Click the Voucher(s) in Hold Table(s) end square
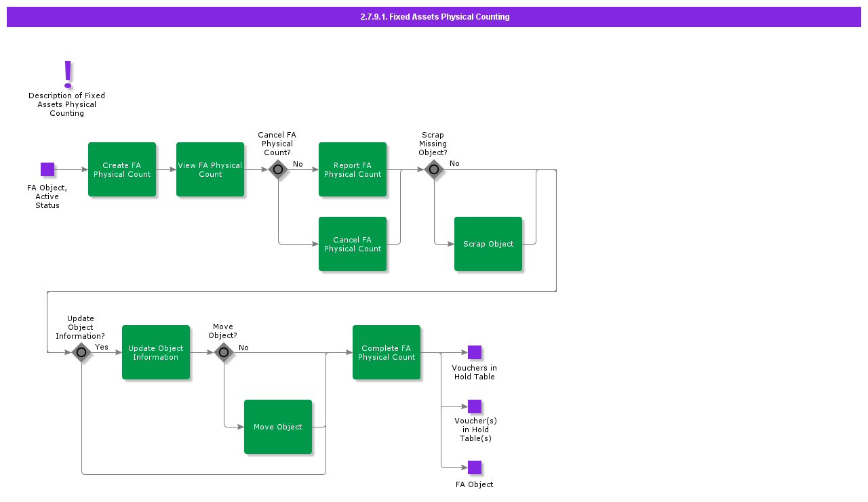 pos(475,406)
